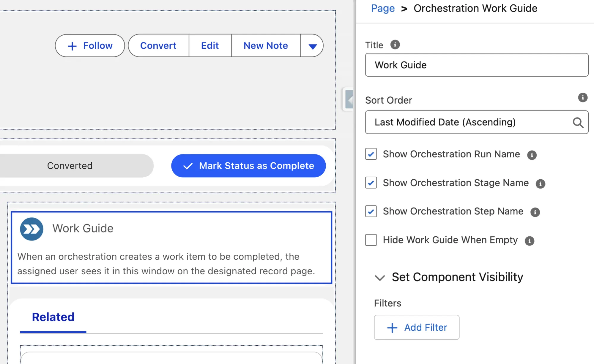The image size is (594, 364).
Task: Click the Work Guide orchestration chevrons icon
Action: coord(31,229)
